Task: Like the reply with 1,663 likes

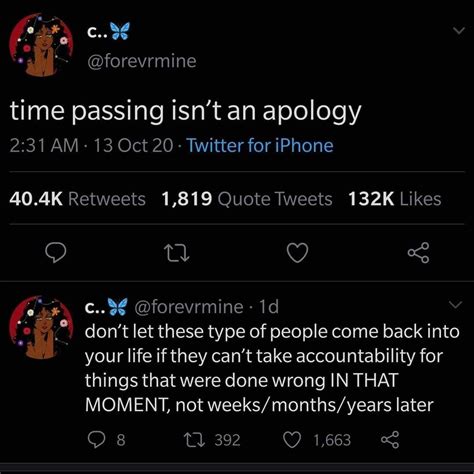Action: pyautogui.click(x=317, y=440)
